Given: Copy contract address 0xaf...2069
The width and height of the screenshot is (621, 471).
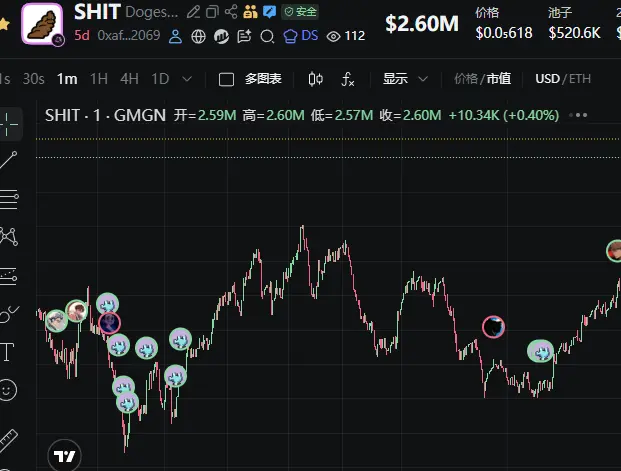Looking at the screenshot, I should [129, 36].
